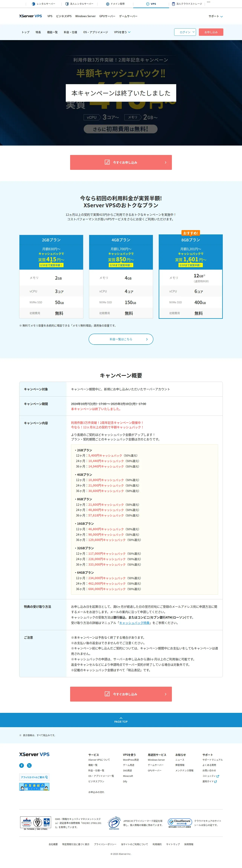
Task: Click footer link サイトマップ
Action: click(x=173, y=844)
